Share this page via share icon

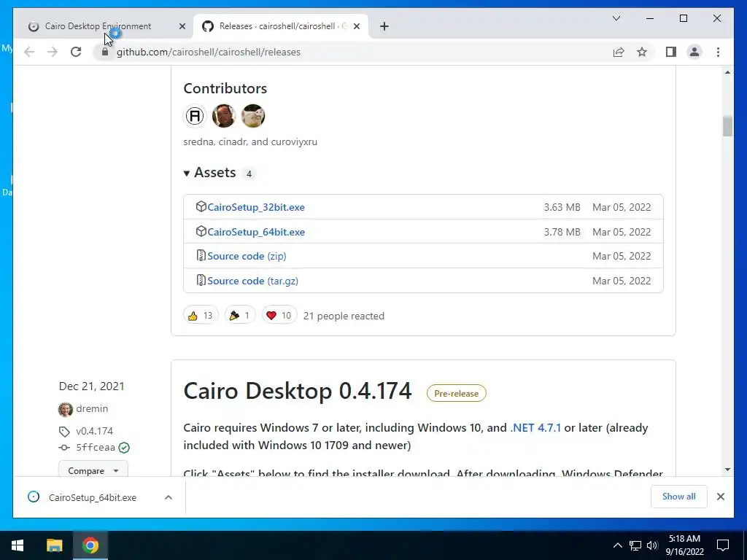[619, 52]
